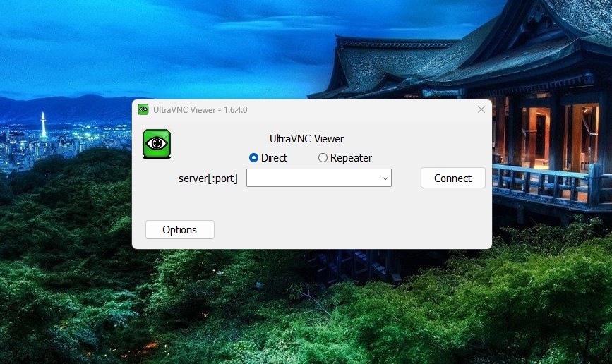Click the Connect button
The image size is (612, 364).
[452, 178]
